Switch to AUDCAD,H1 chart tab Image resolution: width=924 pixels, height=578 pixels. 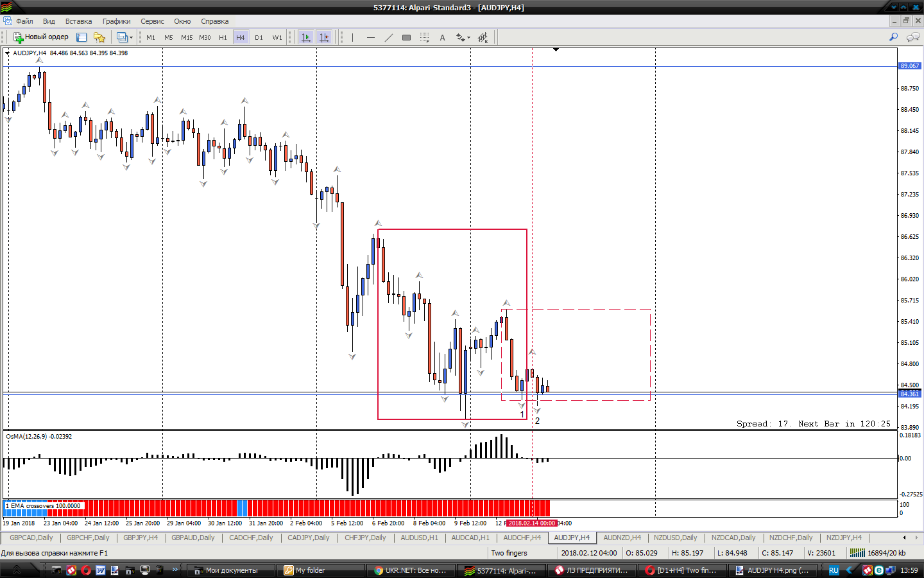tap(470, 538)
